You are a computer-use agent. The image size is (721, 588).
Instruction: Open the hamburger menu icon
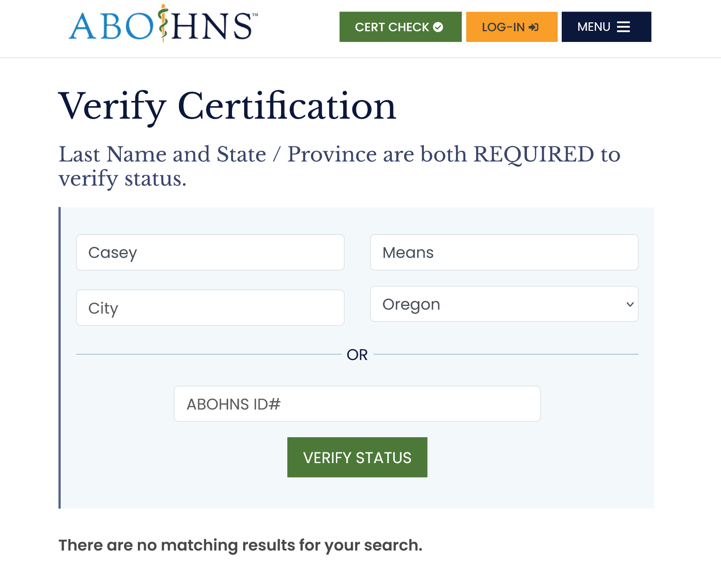pos(623,27)
